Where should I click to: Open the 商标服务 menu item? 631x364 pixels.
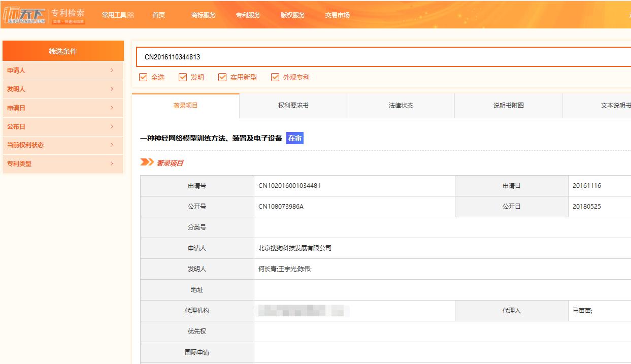pyautogui.click(x=203, y=15)
